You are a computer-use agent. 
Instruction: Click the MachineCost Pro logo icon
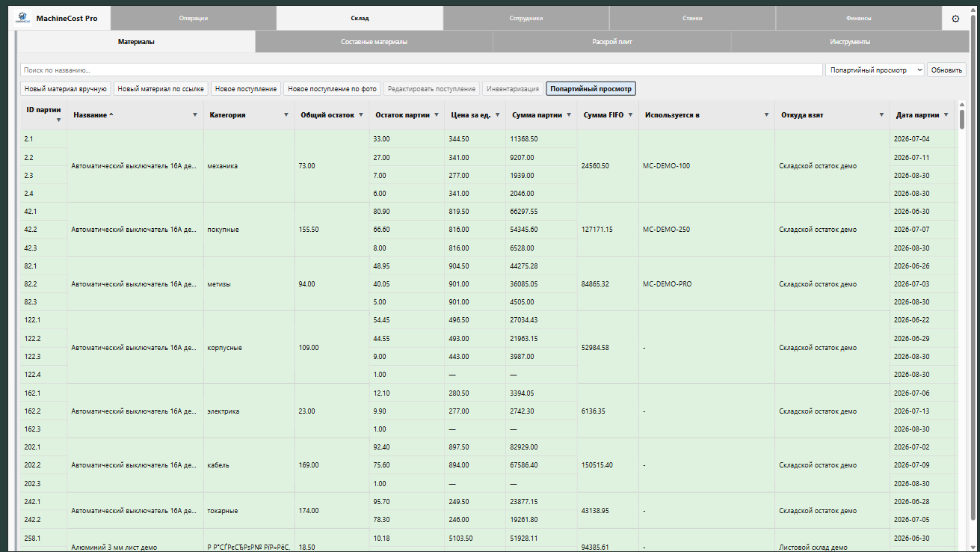22,18
